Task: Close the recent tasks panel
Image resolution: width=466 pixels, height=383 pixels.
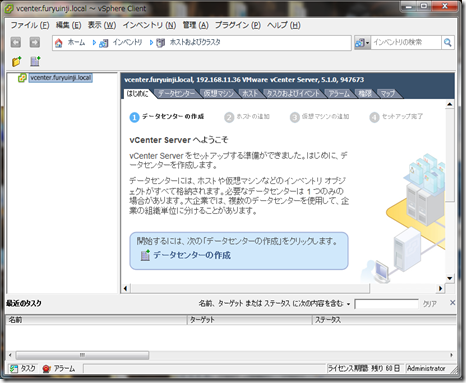Action: [x=452, y=303]
